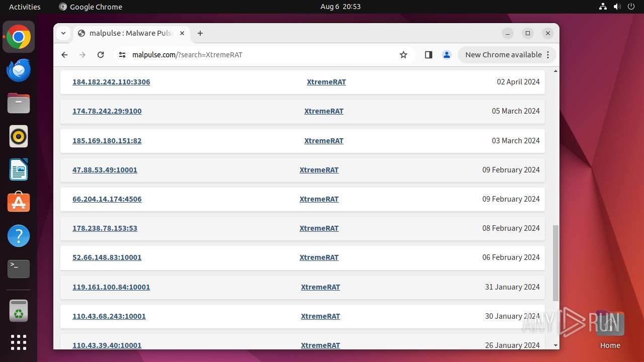The height and width of the screenshot is (362, 644).
Task: Click XtremeRAT in the 03 March 2024 row
Action: (324, 141)
